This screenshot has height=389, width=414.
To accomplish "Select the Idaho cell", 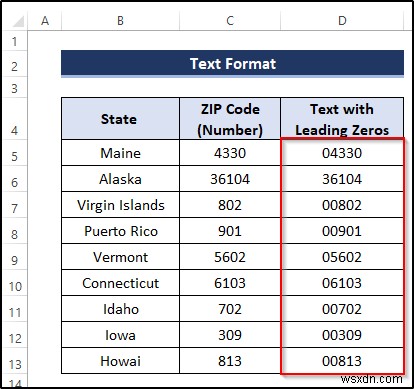I will pos(120,309).
